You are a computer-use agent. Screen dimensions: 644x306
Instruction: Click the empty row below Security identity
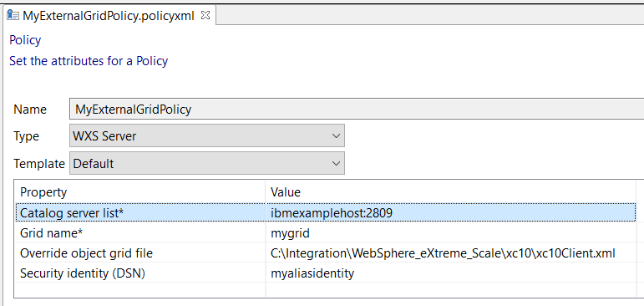click(325, 289)
